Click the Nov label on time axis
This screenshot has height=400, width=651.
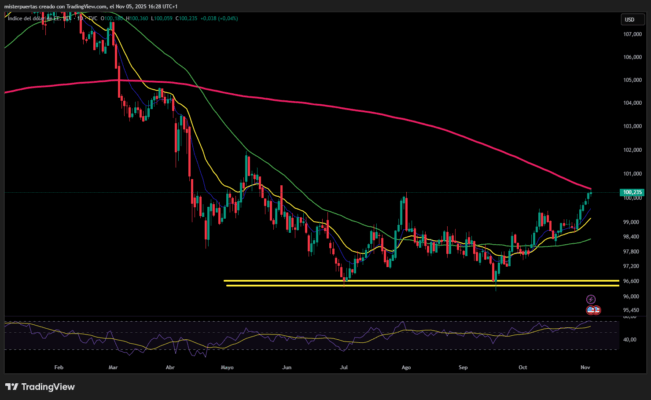coord(585,368)
